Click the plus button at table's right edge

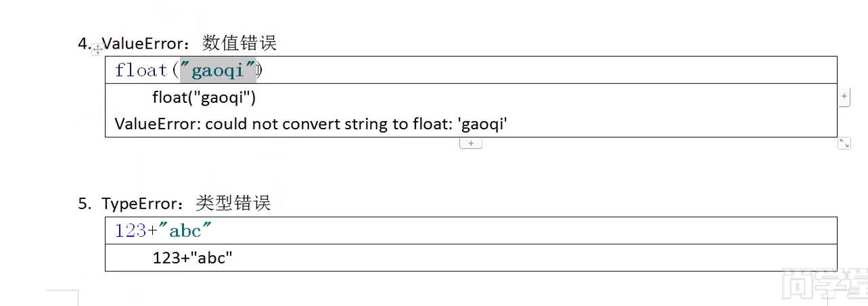pos(844,97)
